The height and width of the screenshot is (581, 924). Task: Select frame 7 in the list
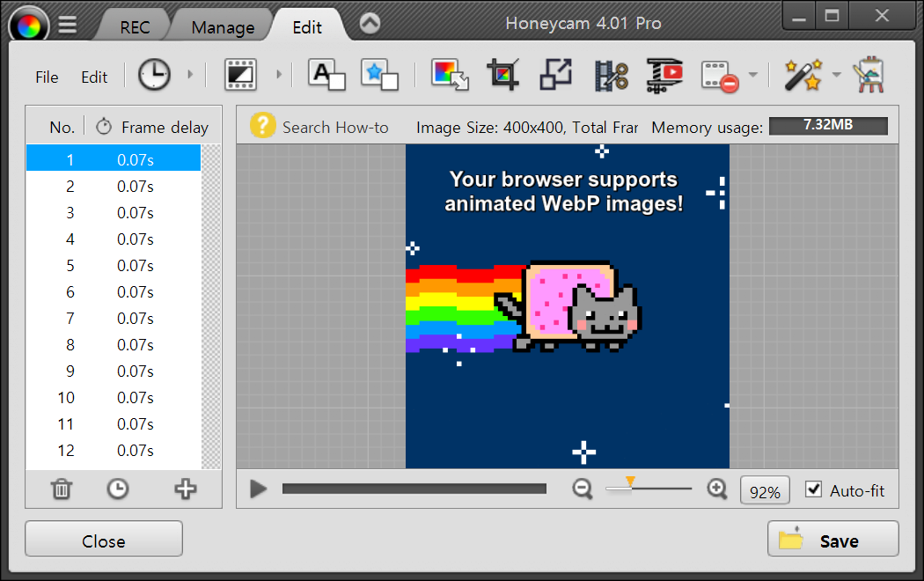click(x=114, y=318)
